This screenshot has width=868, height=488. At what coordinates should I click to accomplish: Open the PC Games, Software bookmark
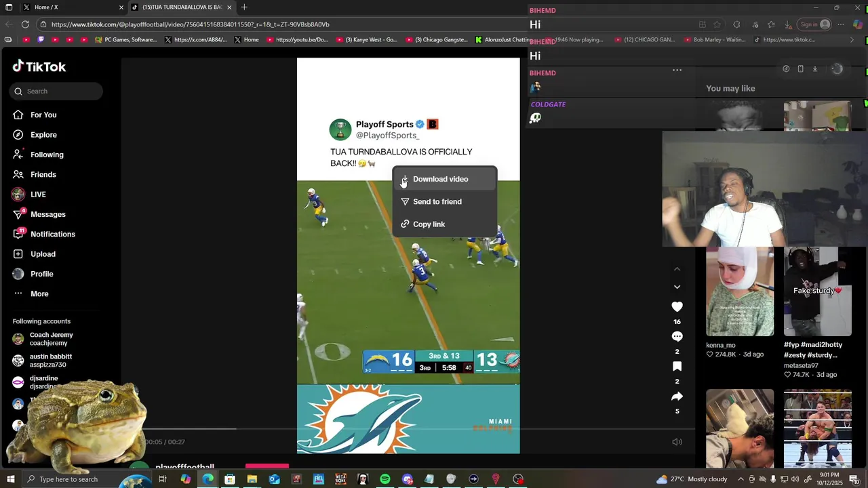(125, 40)
